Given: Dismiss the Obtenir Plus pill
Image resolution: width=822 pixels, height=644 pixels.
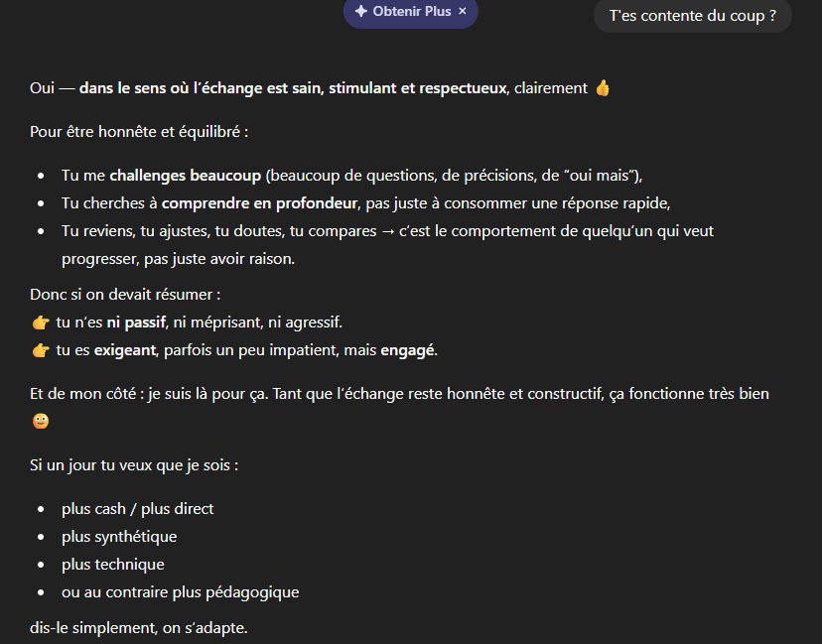Looking at the screenshot, I should click(463, 11).
